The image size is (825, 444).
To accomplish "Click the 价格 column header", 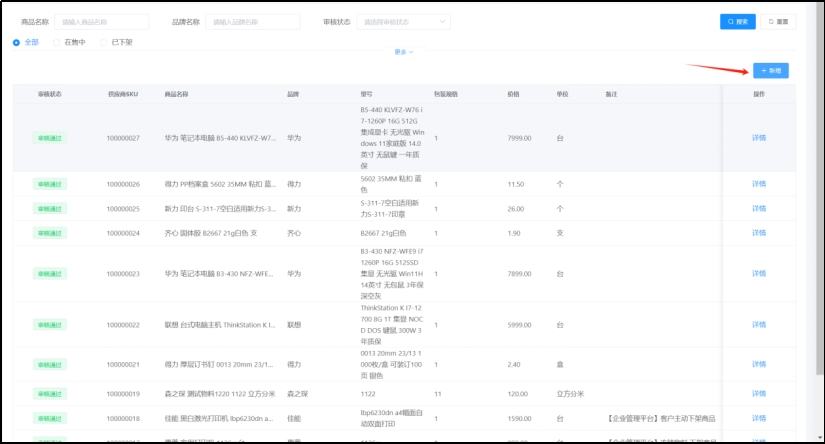I will click(x=513, y=94).
